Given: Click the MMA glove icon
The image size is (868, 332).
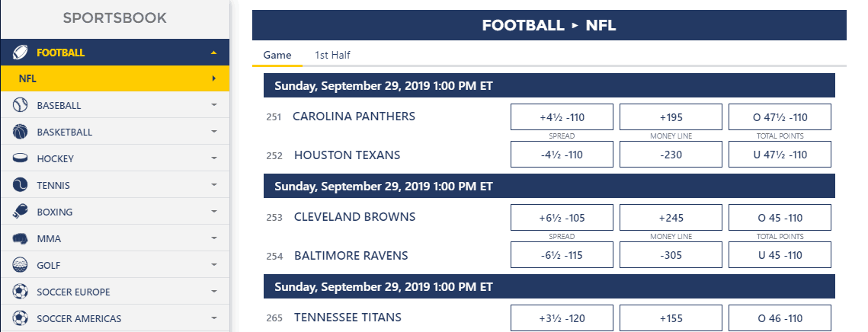Looking at the screenshot, I should (20, 238).
